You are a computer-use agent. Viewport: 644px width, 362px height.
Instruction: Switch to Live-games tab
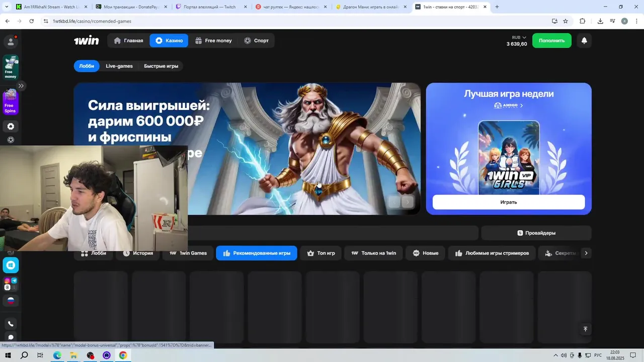[x=119, y=66]
